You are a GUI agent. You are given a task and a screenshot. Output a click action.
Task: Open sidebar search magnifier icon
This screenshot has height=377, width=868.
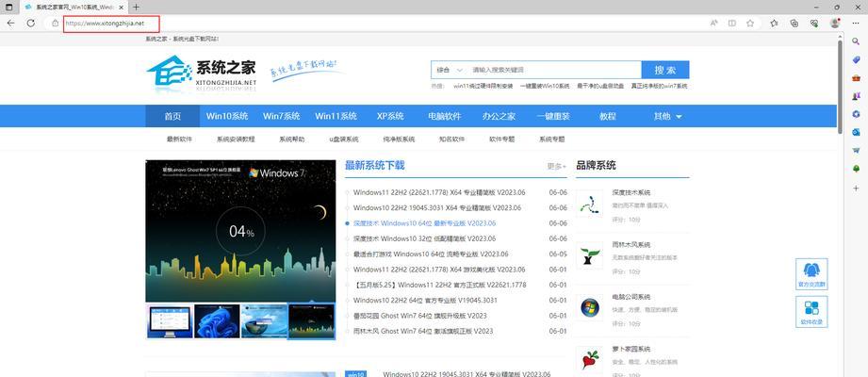(856, 41)
